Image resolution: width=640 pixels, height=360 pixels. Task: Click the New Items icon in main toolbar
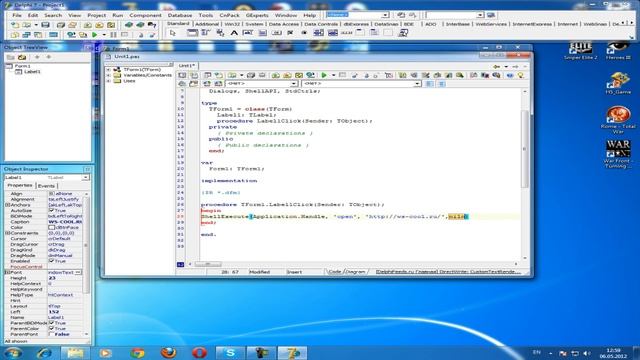pos(15,25)
